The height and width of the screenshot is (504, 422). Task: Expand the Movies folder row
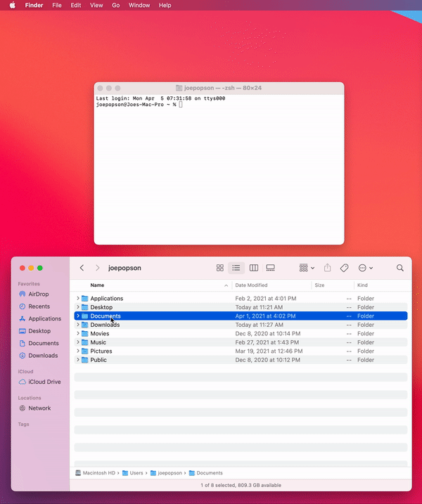coord(78,333)
